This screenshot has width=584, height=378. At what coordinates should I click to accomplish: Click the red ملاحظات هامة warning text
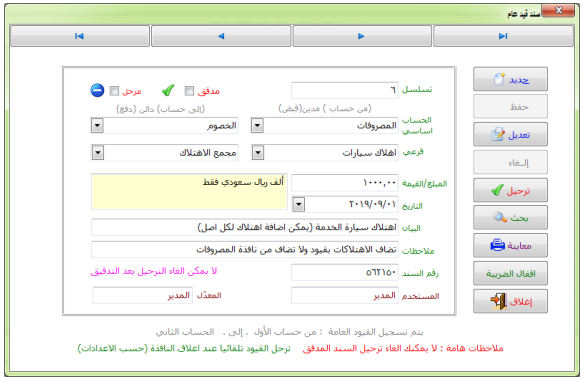pyautogui.click(x=403, y=349)
